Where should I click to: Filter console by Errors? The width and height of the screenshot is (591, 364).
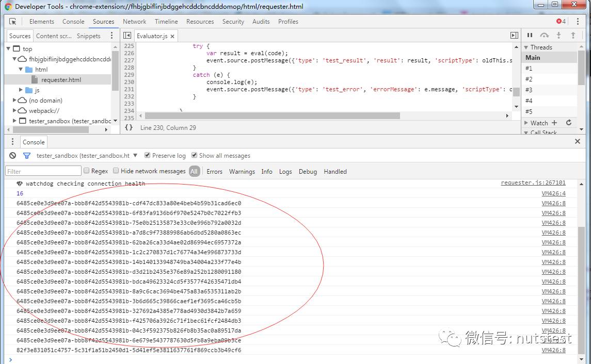(215, 171)
